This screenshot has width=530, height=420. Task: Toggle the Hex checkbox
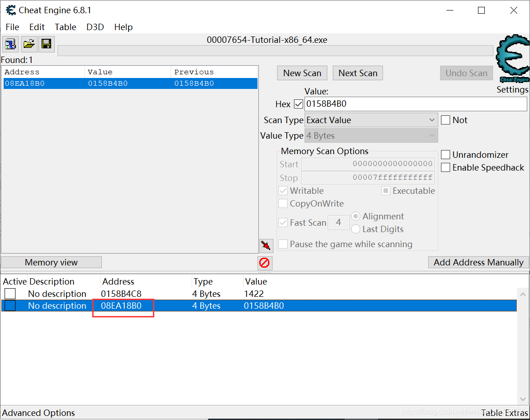tap(299, 104)
